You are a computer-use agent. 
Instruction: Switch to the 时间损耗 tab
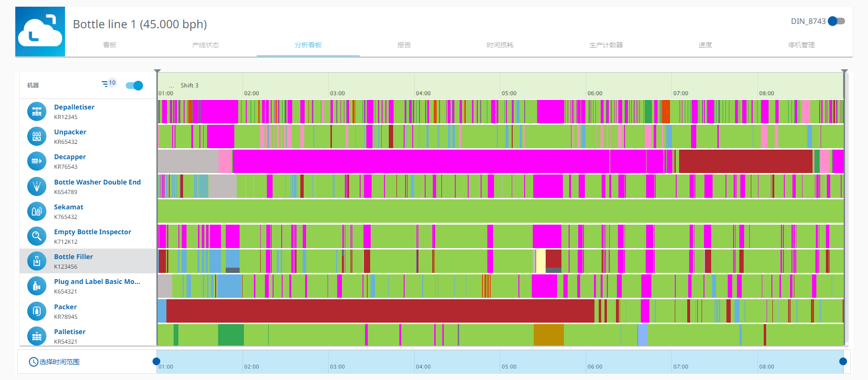[x=500, y=45]
